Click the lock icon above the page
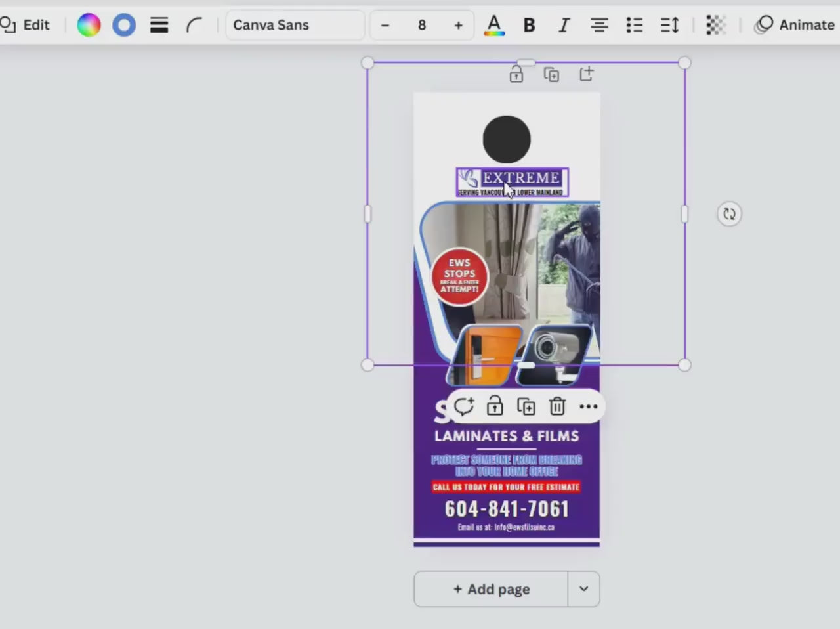840x629 pixels. coord(516,75)
